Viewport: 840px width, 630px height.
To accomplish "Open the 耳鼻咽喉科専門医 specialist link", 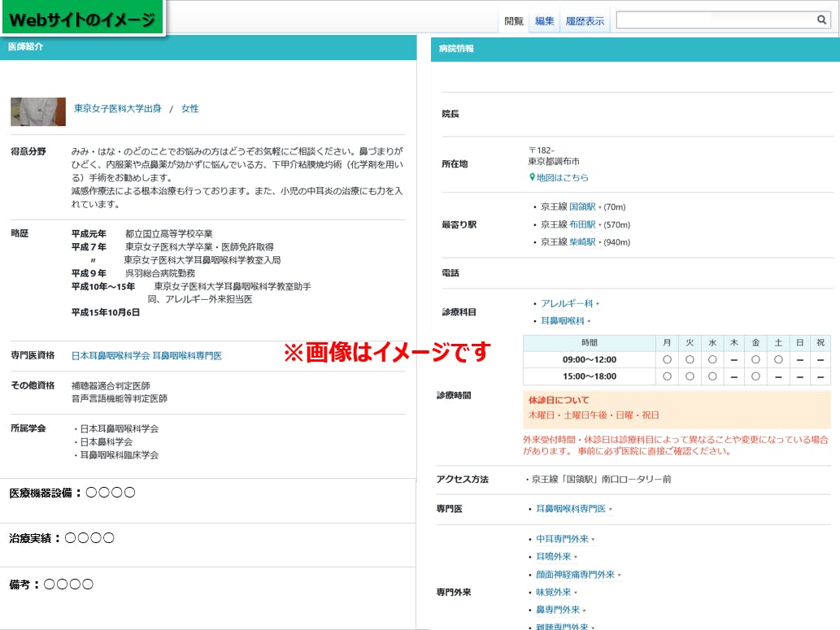I will point(570,509).
